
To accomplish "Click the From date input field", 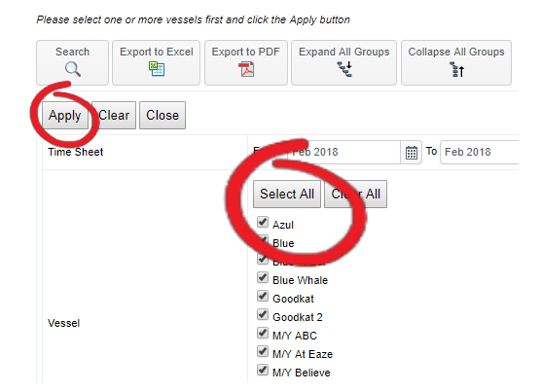I will (344, 152).
